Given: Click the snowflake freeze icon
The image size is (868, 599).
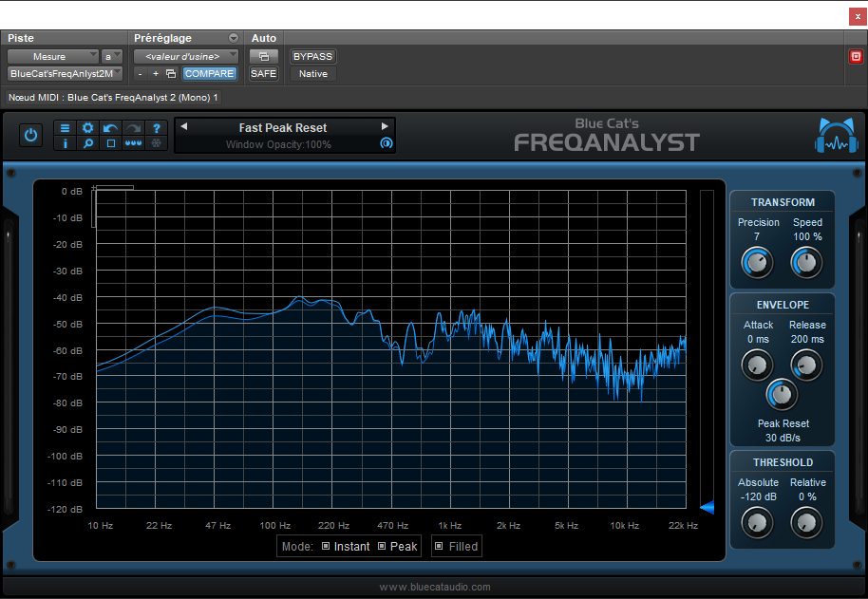Looking at the screenshot, I should pos(157,143).
